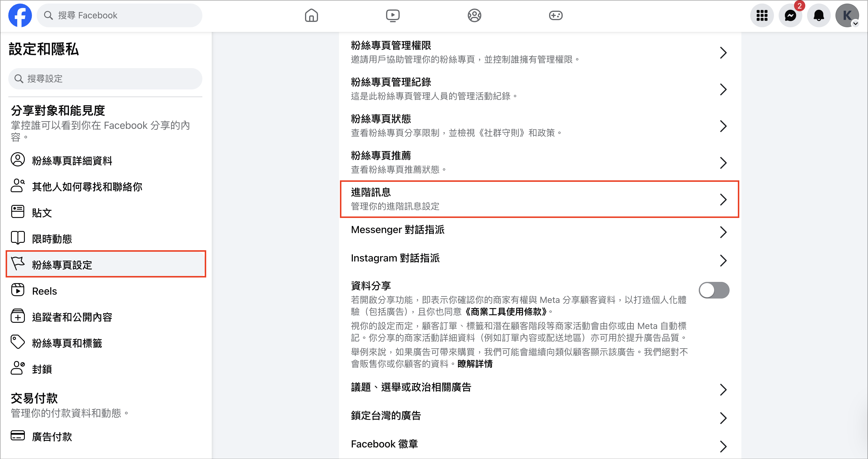Open the Groups tab icon
The width and height of the screenshot is (868, 459).
pyautogui.click(x=474, y=15)
